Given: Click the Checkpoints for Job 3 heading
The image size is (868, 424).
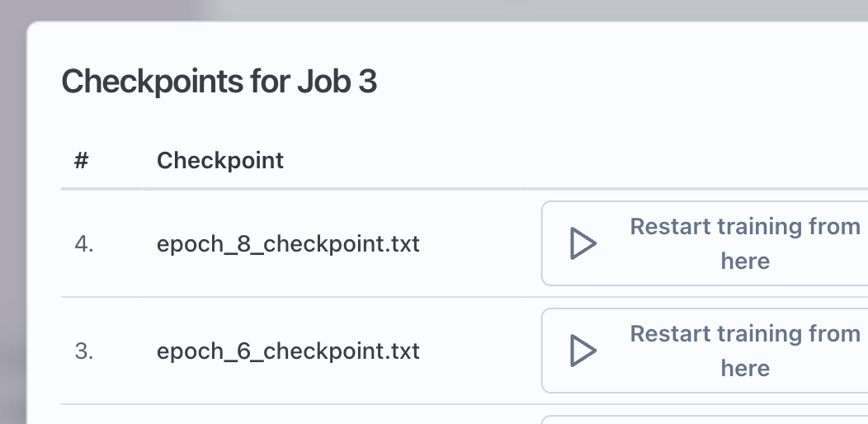Looking at the screenshot, I should click(219, 82).
